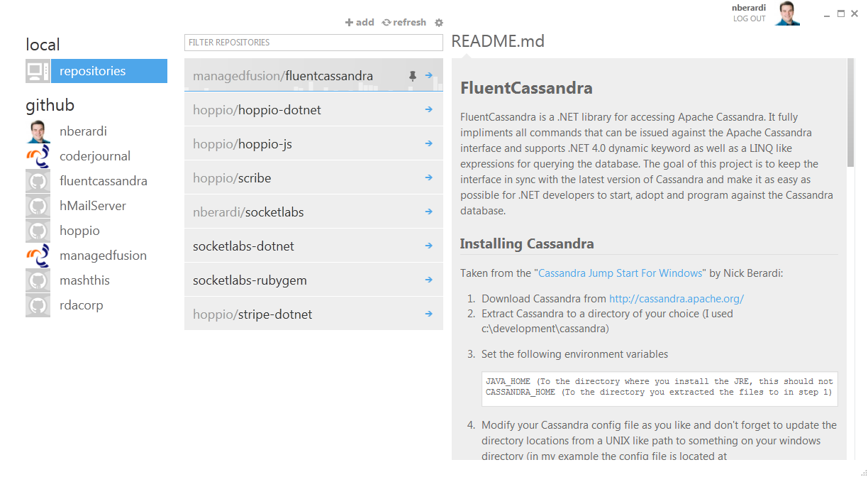Open the Cassandra Jump Start For Windows link
Viewport: 868px width, 477px height.
pos(621,273)
